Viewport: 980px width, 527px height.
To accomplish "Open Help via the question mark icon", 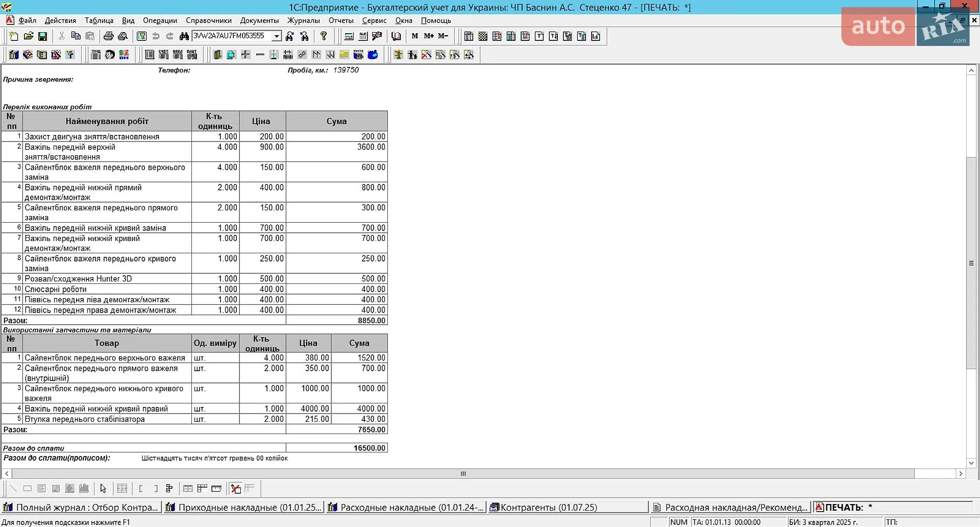I will (324, 36).
